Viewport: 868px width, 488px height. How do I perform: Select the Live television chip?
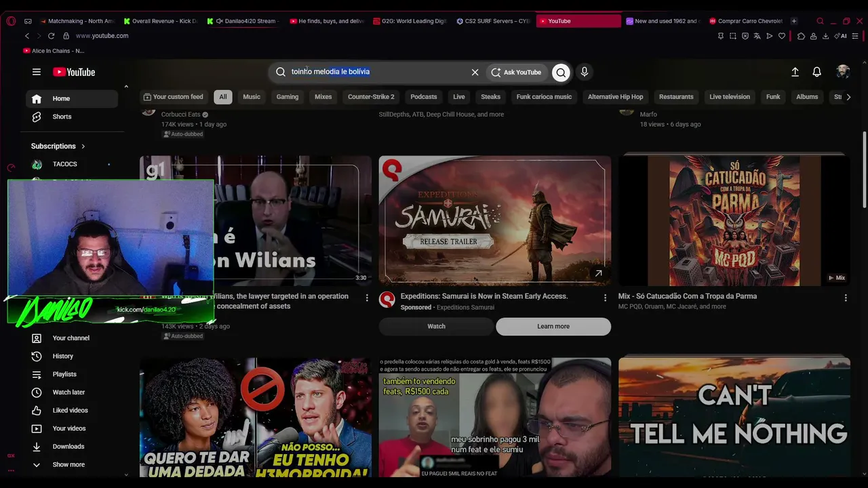click(730, 97)
